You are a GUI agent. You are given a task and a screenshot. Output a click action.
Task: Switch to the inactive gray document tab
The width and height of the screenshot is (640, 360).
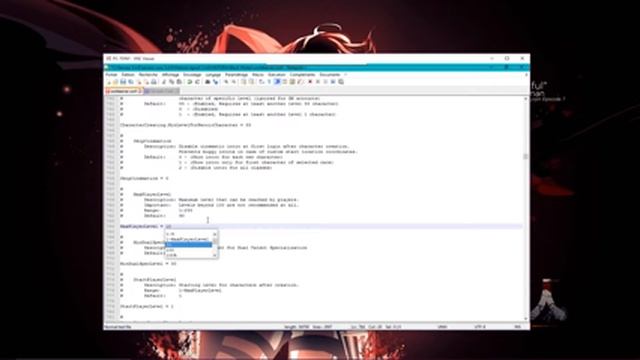point(161,91)
